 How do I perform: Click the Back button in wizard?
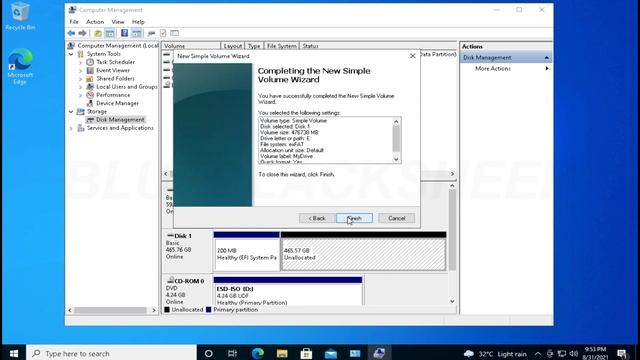(x=317, y=218)
